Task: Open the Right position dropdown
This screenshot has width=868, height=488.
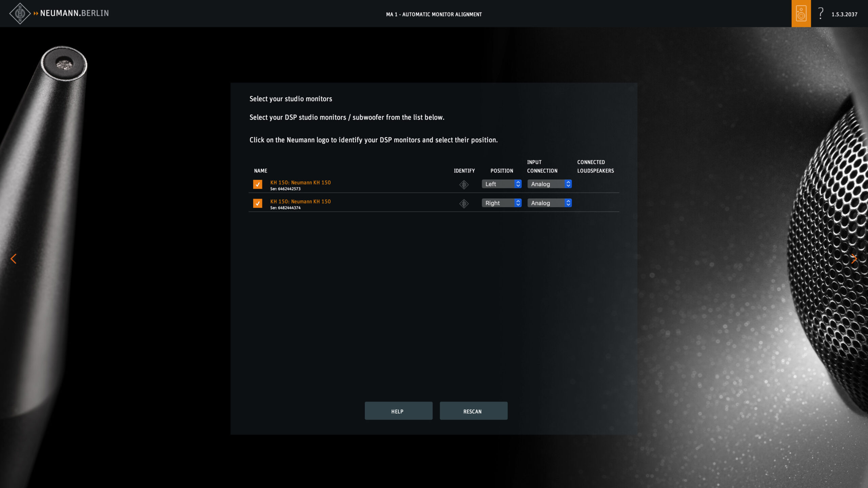Action: (501, 203)
